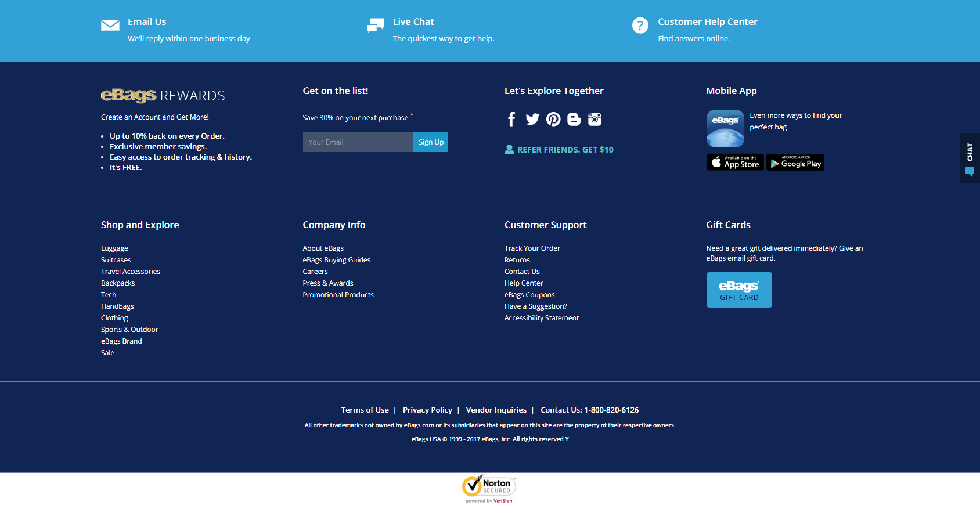
Task: Open the eBags Brand link
Action: click(x=121, y=341)
